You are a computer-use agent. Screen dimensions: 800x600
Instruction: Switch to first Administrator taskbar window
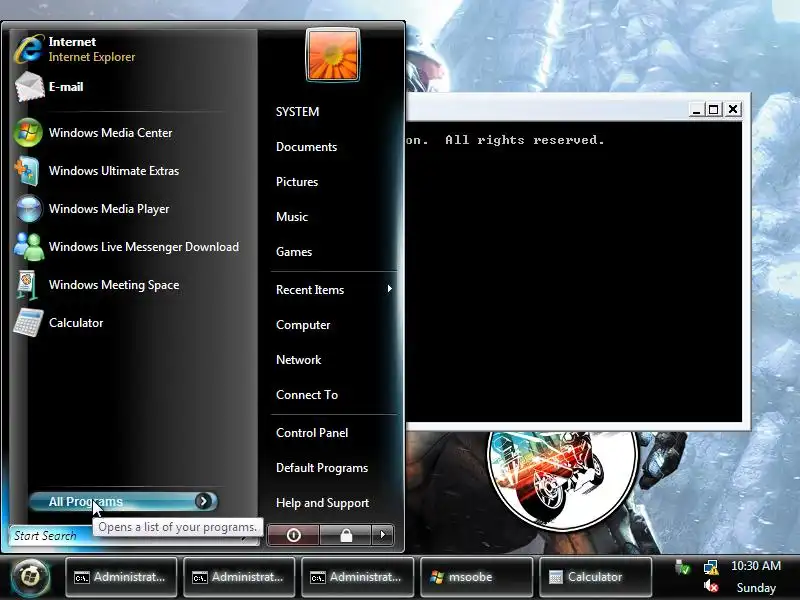point(121,577)
